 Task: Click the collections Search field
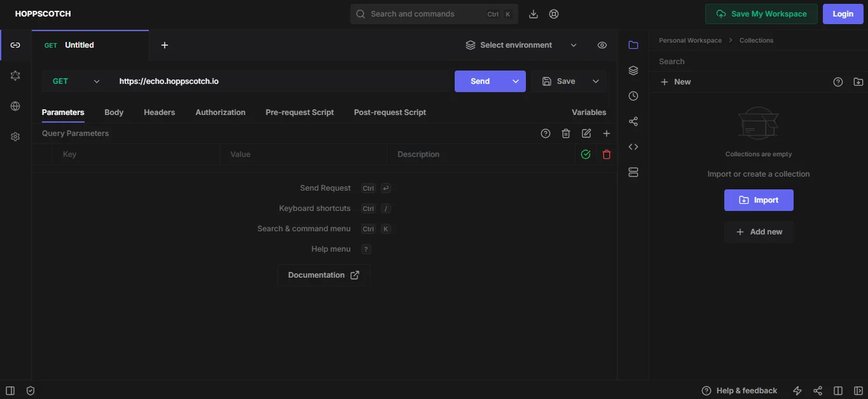pos(759,62)
